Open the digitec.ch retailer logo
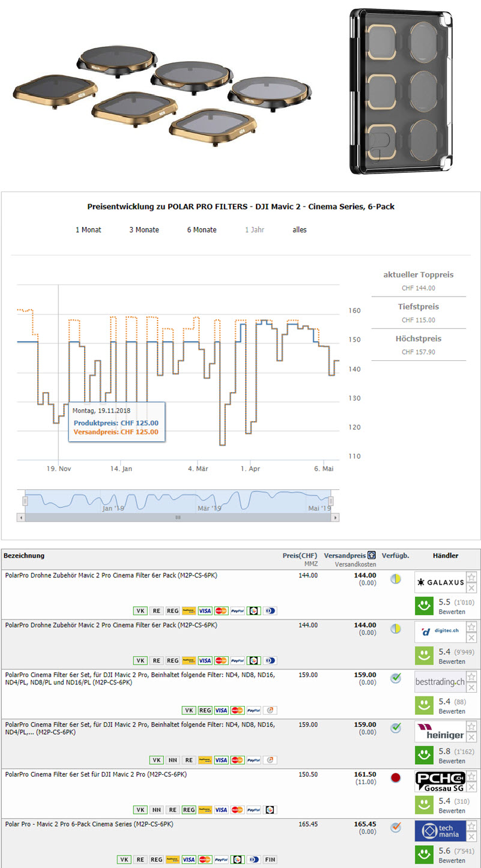Viewport: 481px width, 868px height. (x=440, y=632)
